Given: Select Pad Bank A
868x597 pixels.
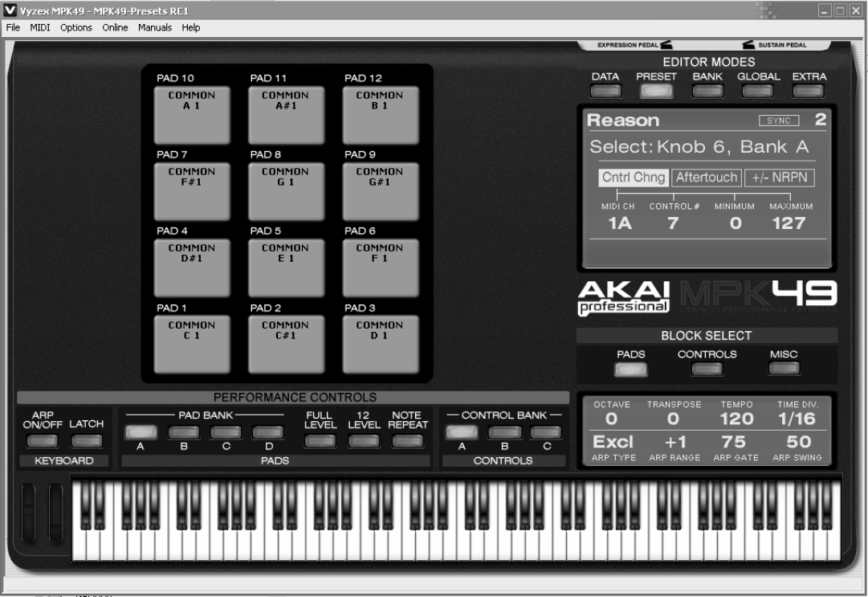Looking at the screenshot, I should click(141, 432).
